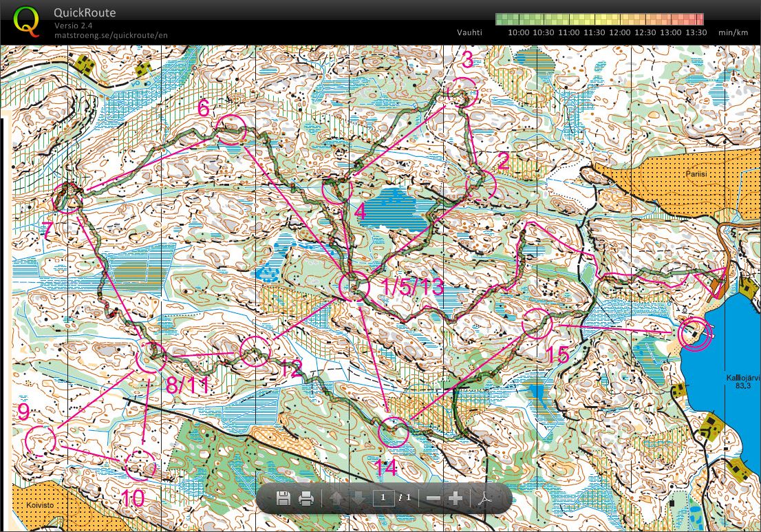Print the map using the printer icon
The width and height of the screenshot is (761, 532).
point(306,498)
